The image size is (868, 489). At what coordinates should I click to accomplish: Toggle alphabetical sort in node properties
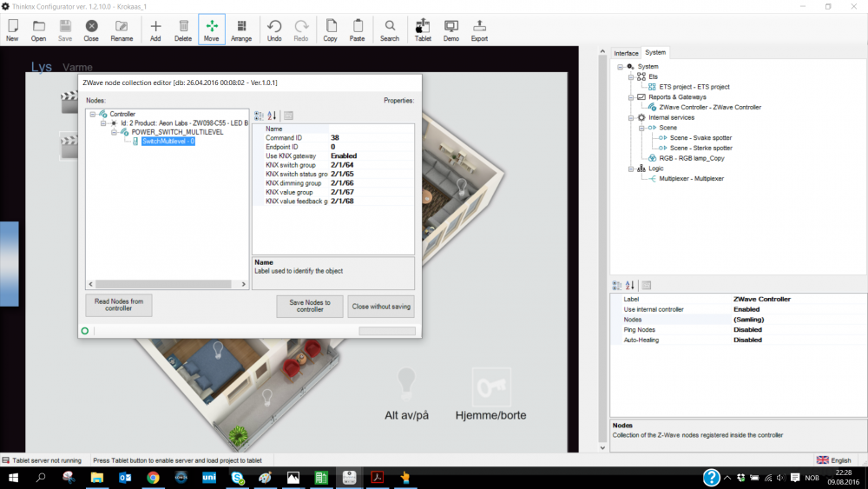[x=272, y=116]
